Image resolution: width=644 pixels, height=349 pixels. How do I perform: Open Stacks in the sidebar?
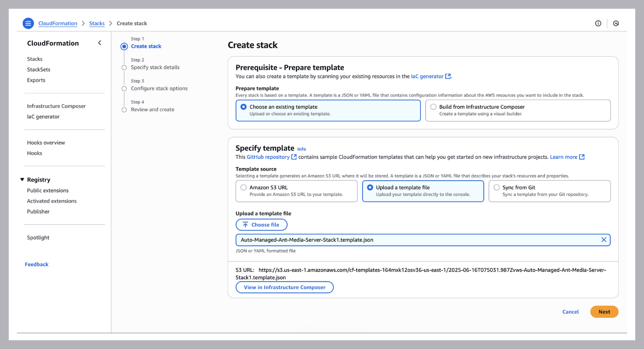[x=35, y=59]
